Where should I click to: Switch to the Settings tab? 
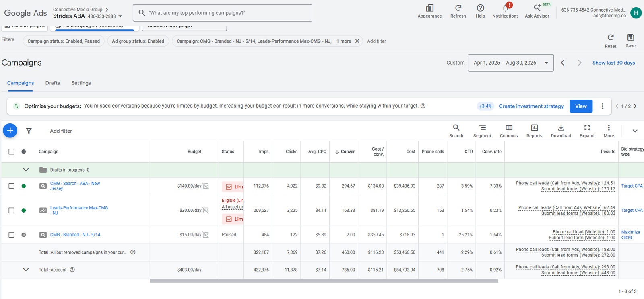[x=81, y=83]
